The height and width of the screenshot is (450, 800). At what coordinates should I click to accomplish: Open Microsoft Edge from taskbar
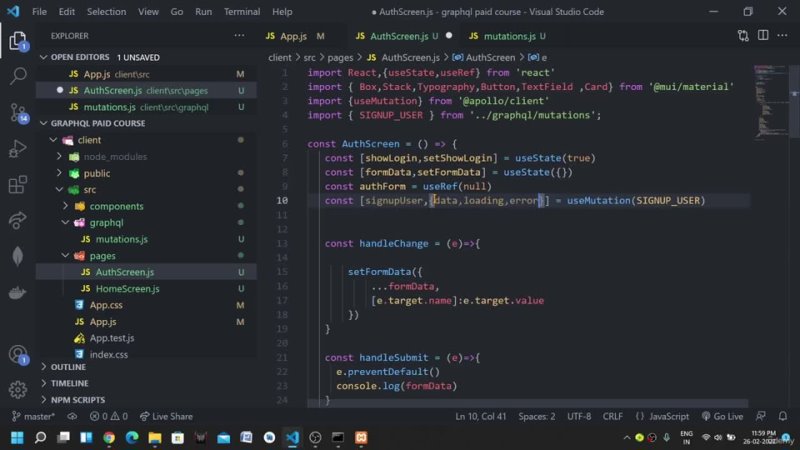click(132, 438)
